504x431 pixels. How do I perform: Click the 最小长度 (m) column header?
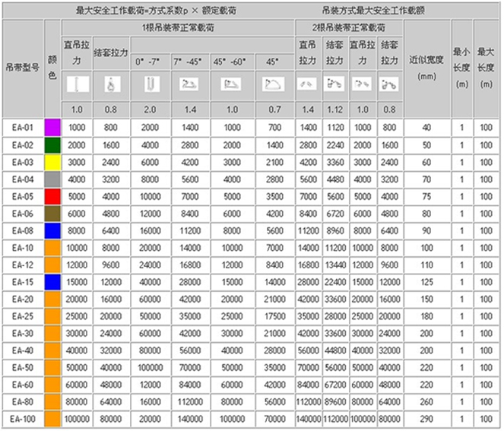pos(461,68)
